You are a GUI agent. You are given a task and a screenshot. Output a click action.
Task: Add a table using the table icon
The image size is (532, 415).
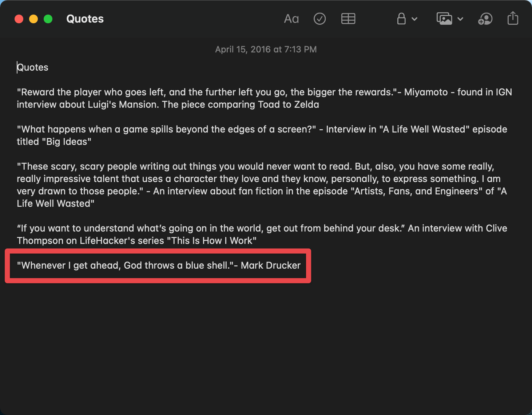pyautogui.click(x=348, y=19)
